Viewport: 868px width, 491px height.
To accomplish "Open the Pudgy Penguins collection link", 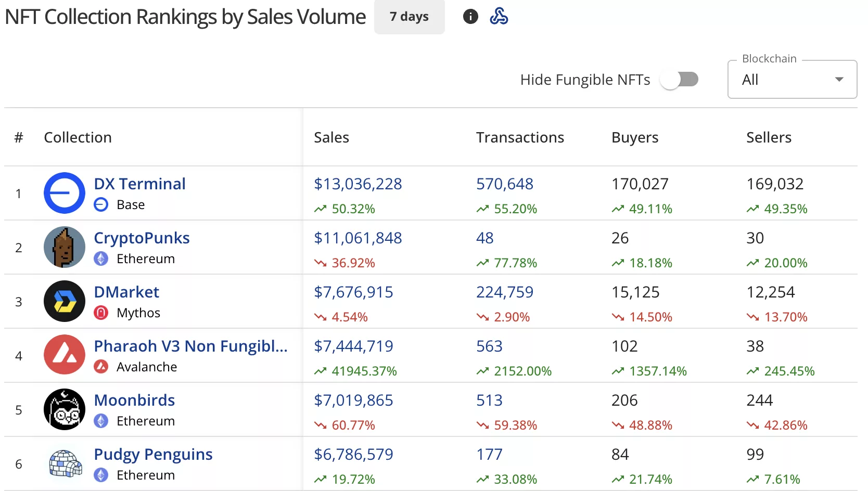I will [x=153, y=454].
